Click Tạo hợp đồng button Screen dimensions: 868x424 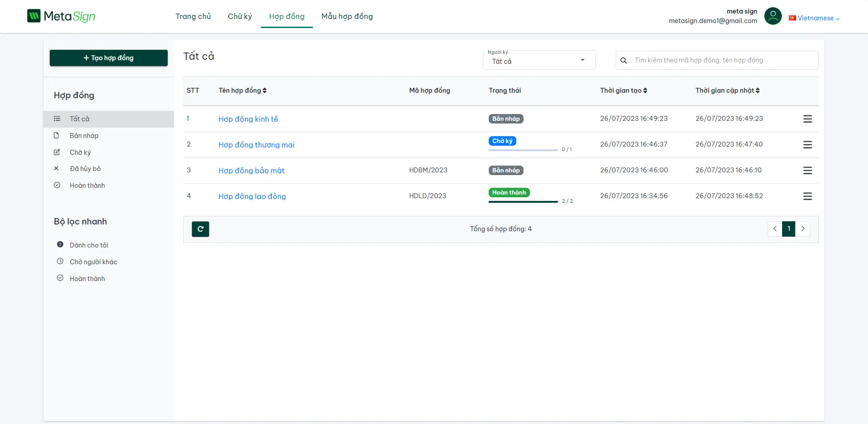coord(108,58)
